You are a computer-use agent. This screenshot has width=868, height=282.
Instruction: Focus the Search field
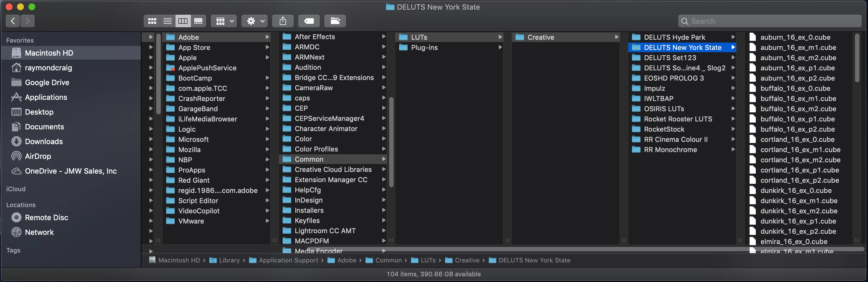pos(770,21)
